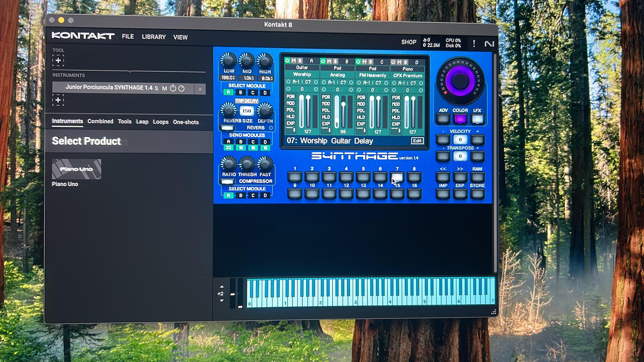Solo the SYNTHAGE instrument with S
The image size is (644, 362).
[156, 88]
